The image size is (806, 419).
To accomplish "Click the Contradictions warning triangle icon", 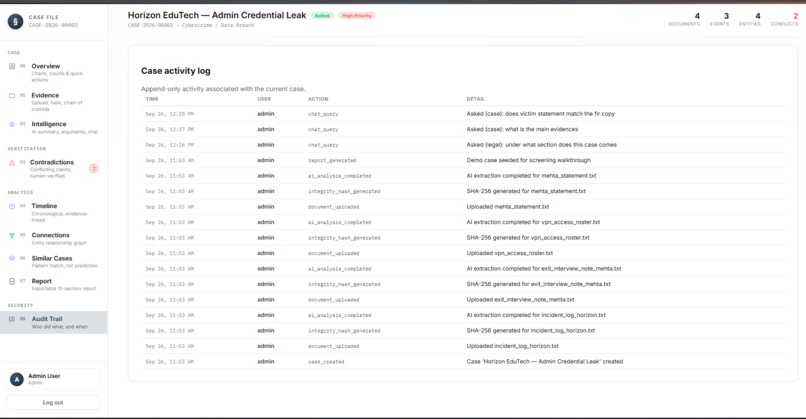I will click(12, 162).
